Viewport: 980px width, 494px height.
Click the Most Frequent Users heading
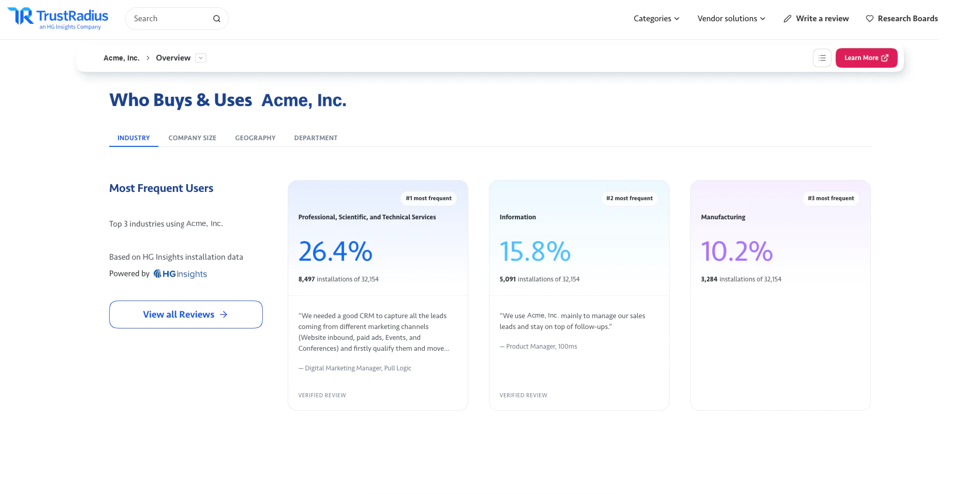pyautogui.click(x=161, y=188)
